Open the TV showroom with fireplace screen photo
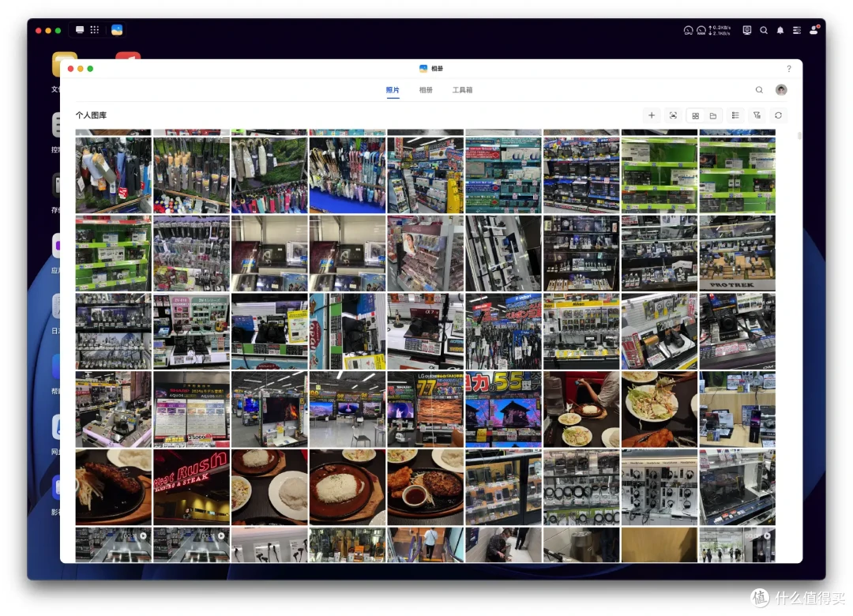The image size is (853, 616). pyautogui.click(x=269, y=409)
